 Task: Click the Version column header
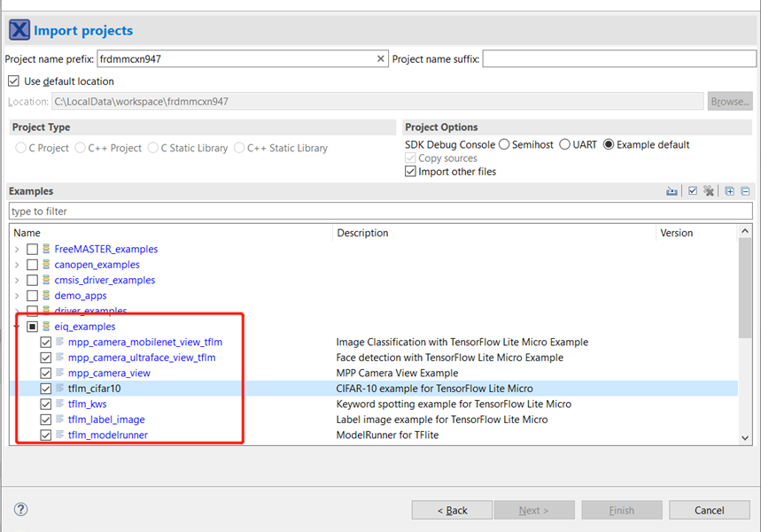coord(697,233)
